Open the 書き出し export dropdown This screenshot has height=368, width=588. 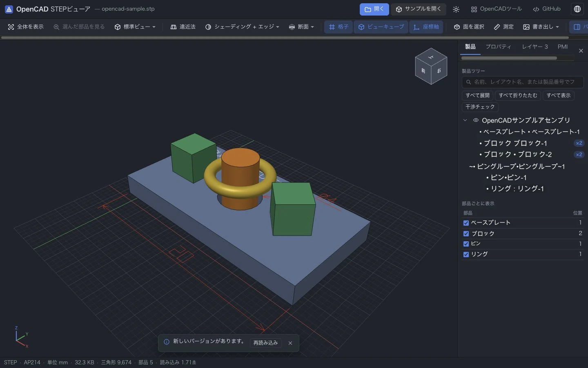tap(541, 27)
